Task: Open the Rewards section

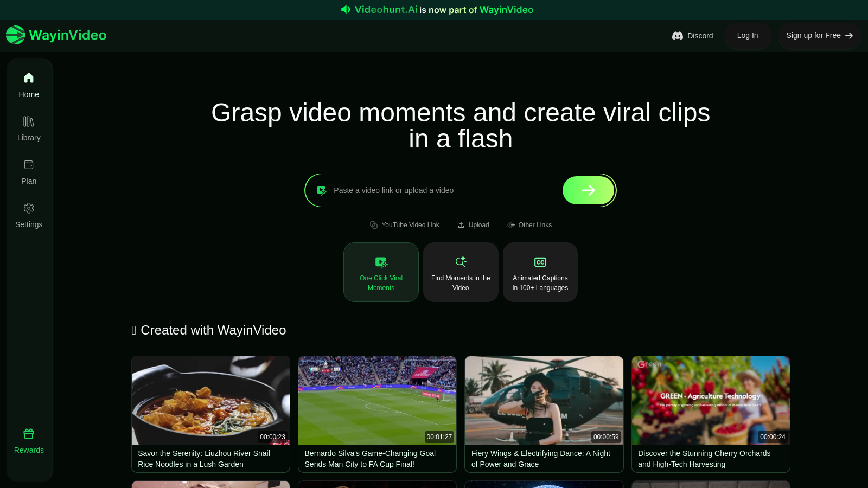Action: point(29,440)
